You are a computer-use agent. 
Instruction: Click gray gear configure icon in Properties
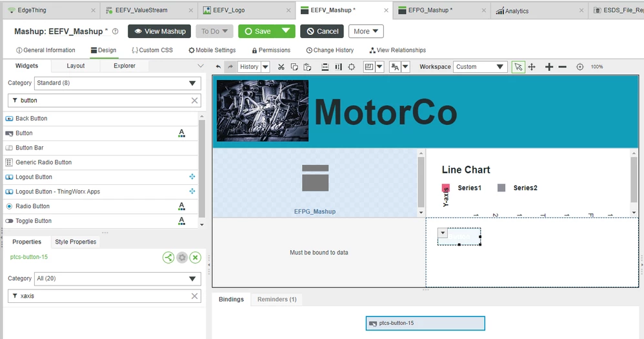click(182, 257)
